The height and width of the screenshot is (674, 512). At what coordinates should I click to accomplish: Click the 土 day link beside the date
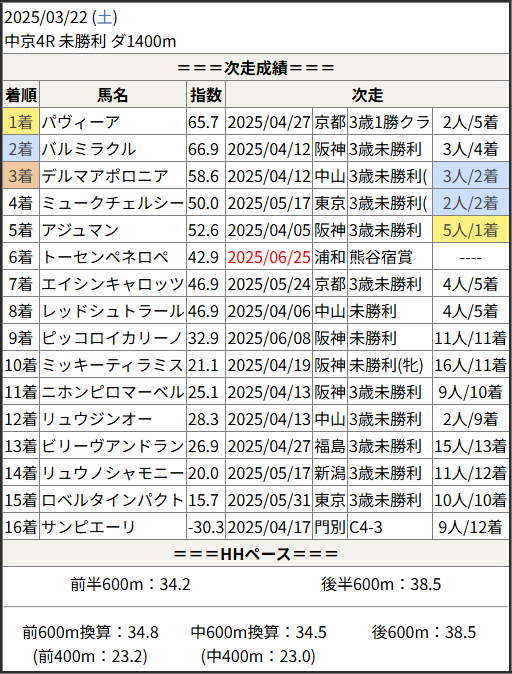104,18
